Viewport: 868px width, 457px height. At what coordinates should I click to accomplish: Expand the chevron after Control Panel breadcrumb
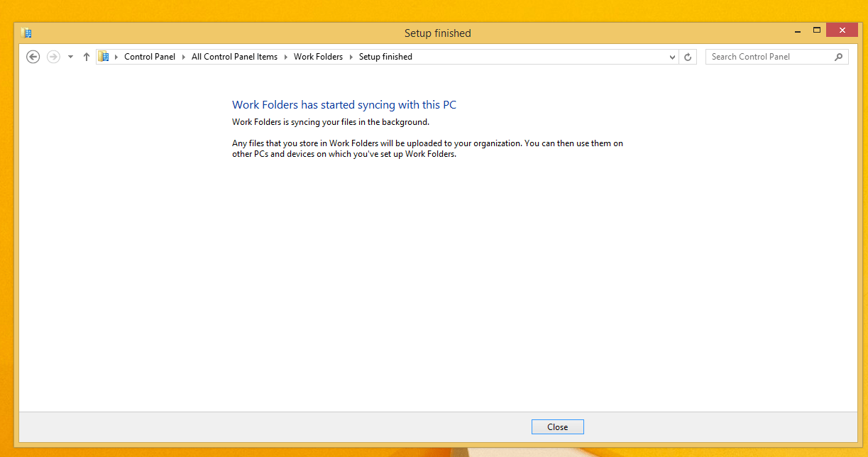[184, 57]
